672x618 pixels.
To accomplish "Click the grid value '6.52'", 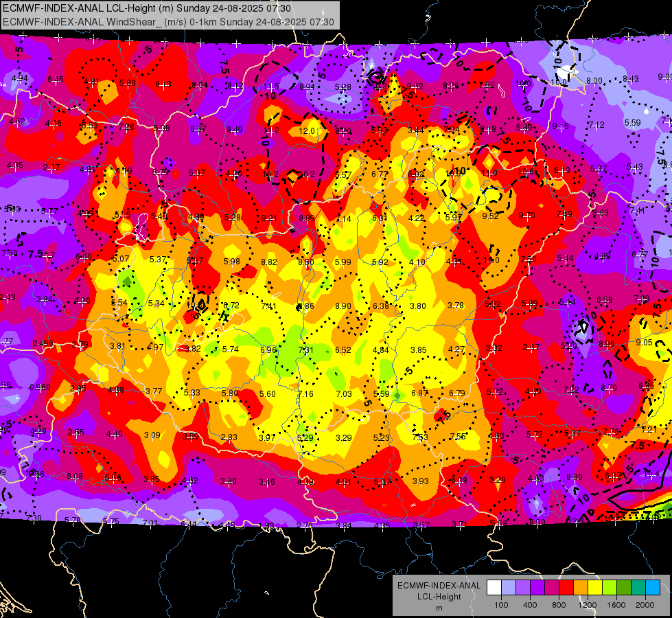I will (x=343, y=350).
